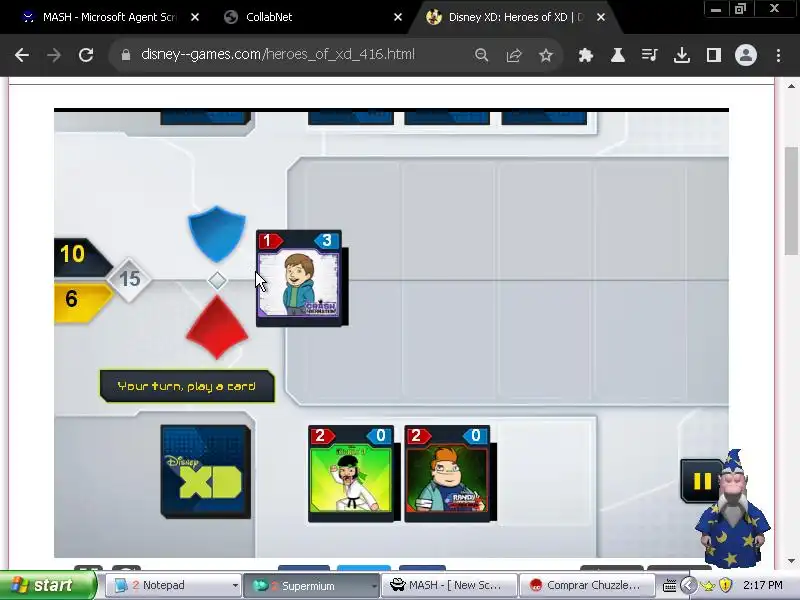Bookmark this page with the star
The width and height of the screenshot is (800, 600).
(546, 55)
